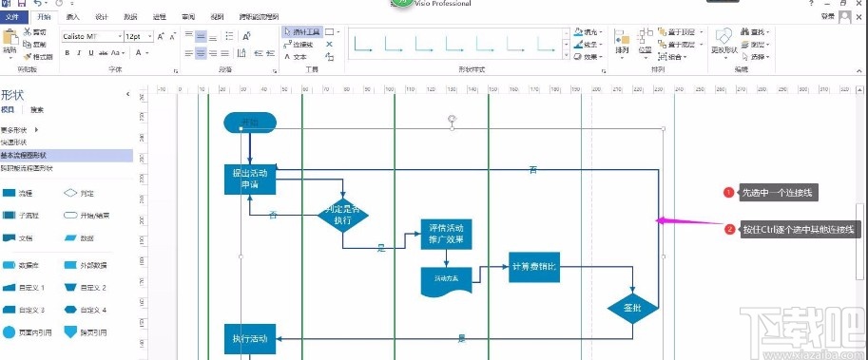
Task: Click the Send to Back (置于底层) icon
Action: (662, 45)
